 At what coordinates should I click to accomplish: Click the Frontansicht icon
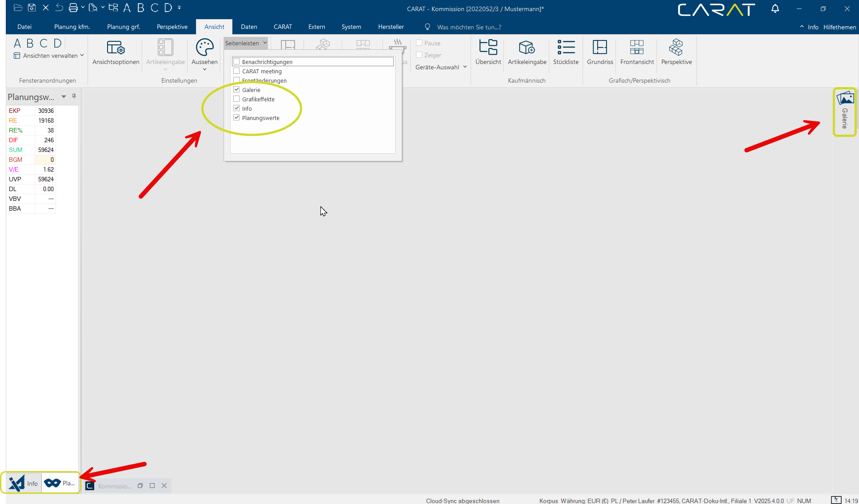pos(637,48)
